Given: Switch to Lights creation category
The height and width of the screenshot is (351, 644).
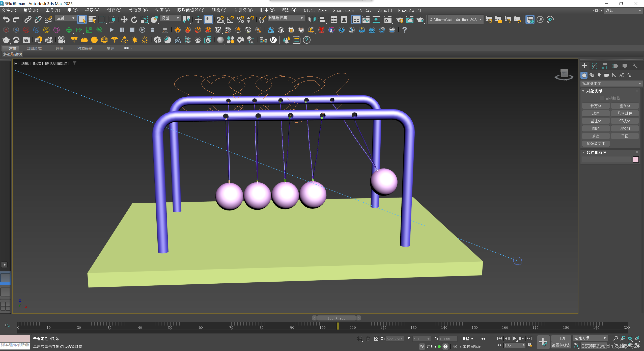Looking at the screenshot, I should click(599, 75).
